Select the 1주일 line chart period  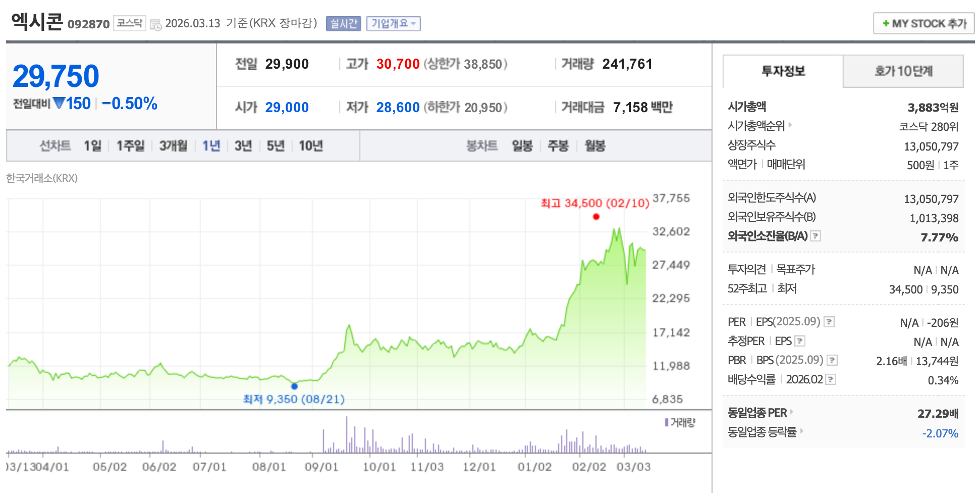(131, 146)
